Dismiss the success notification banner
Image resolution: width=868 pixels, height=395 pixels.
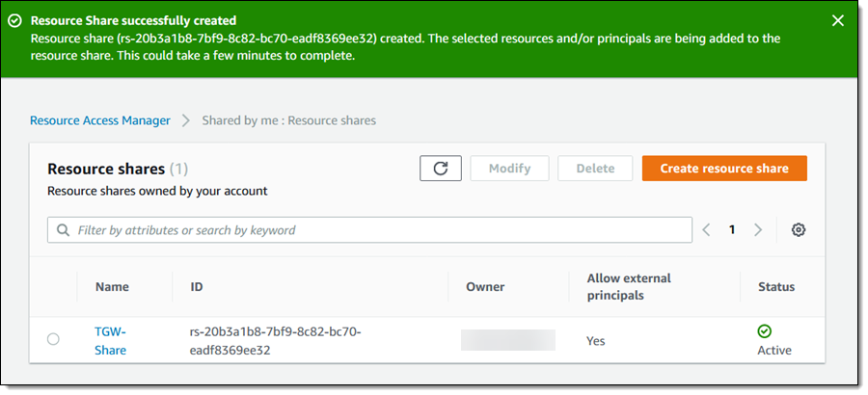tap(837, 20)
